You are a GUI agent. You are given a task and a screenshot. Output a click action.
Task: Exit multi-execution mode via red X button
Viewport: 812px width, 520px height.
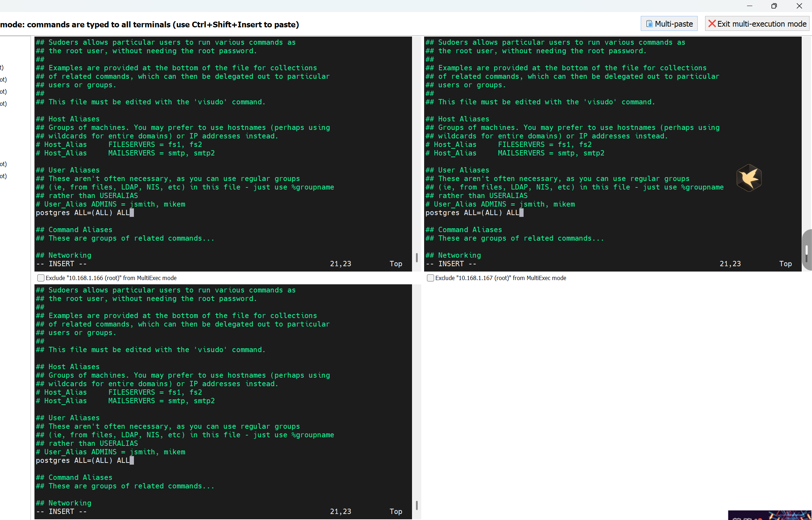tap(757, 24)
